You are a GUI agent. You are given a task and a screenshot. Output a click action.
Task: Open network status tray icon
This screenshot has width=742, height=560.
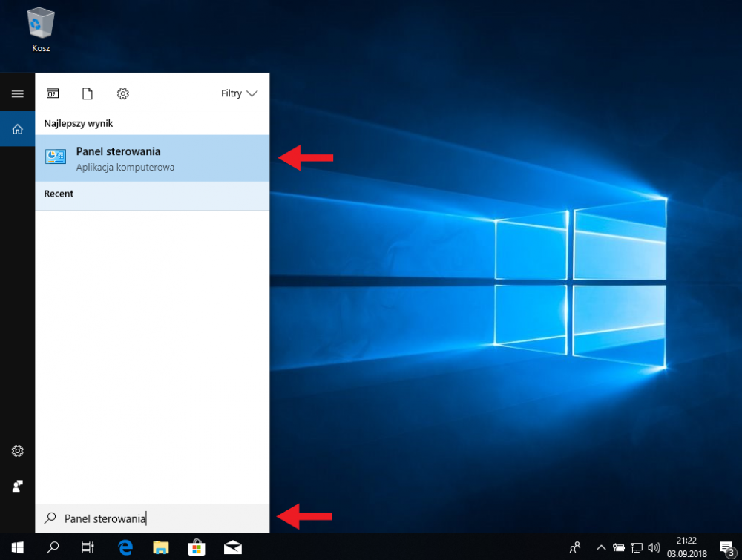pyautogui.click(x=637, y=547)
